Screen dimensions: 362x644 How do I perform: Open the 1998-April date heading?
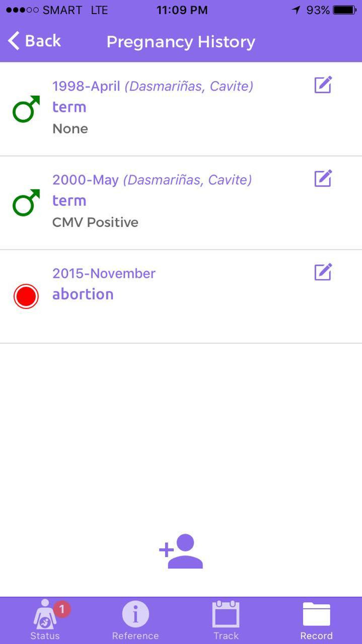[86, 86]
